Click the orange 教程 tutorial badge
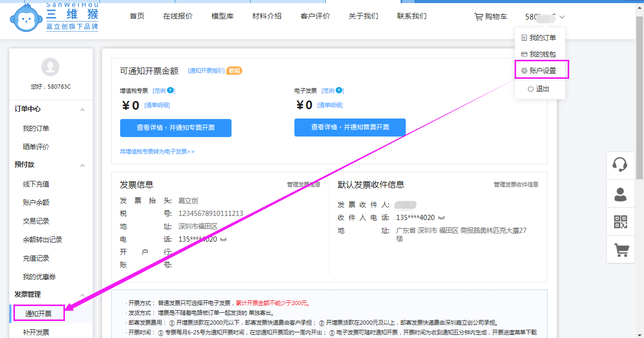The width and height of the screenshot is (644, 338). [x=234, y=71]
